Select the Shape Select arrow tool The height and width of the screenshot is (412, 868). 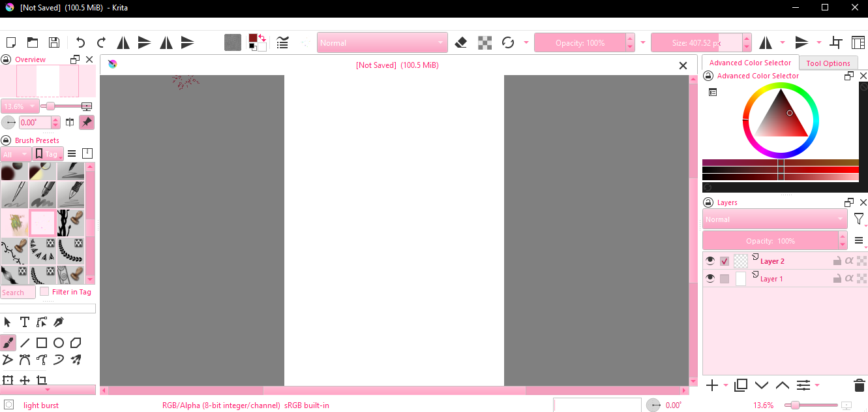pos(8,322)
